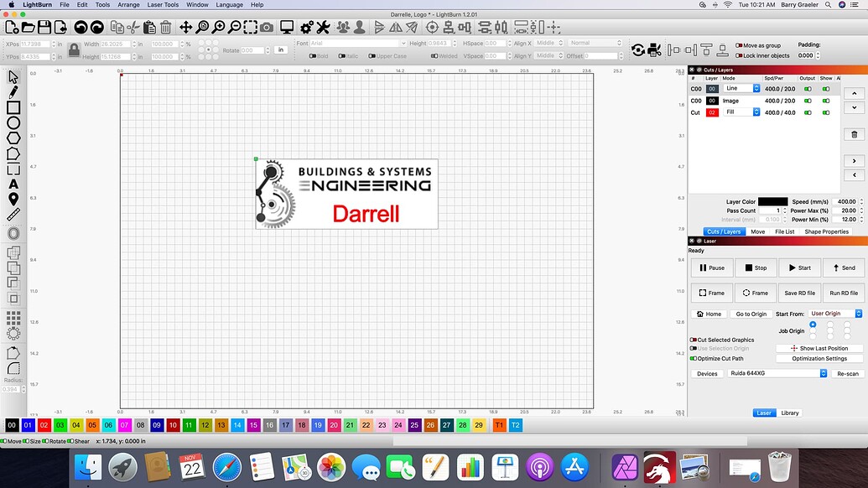Switch to the File List tab

point(784,231)
